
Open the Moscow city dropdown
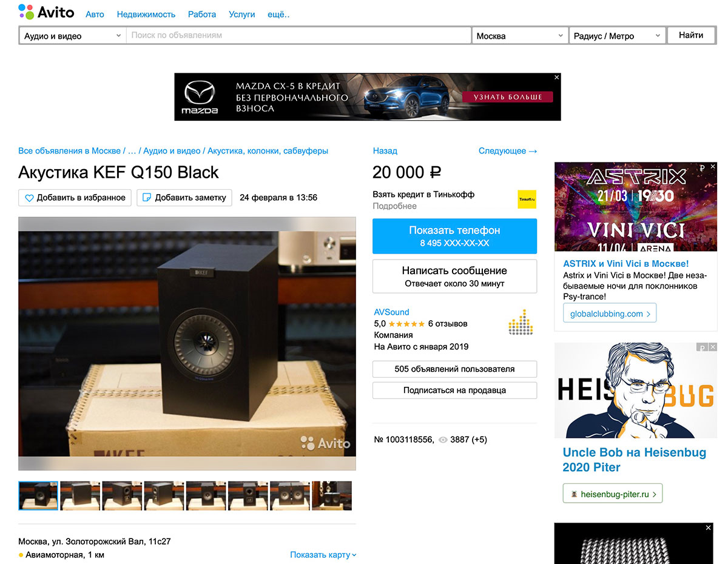point(520,36)
